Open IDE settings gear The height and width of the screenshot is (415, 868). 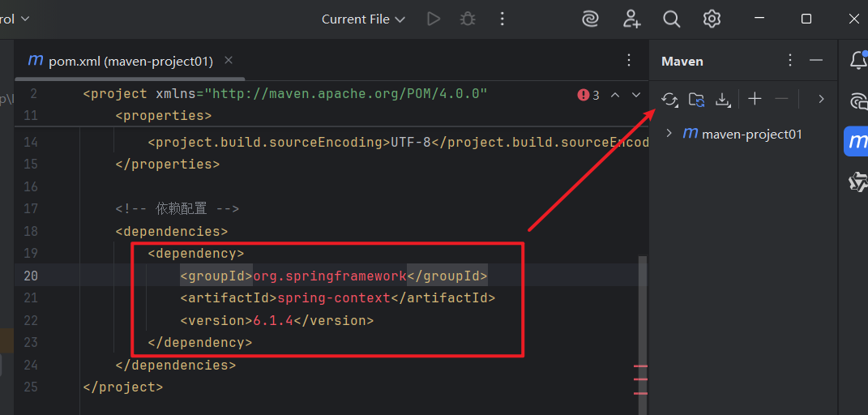pos(712,19)
